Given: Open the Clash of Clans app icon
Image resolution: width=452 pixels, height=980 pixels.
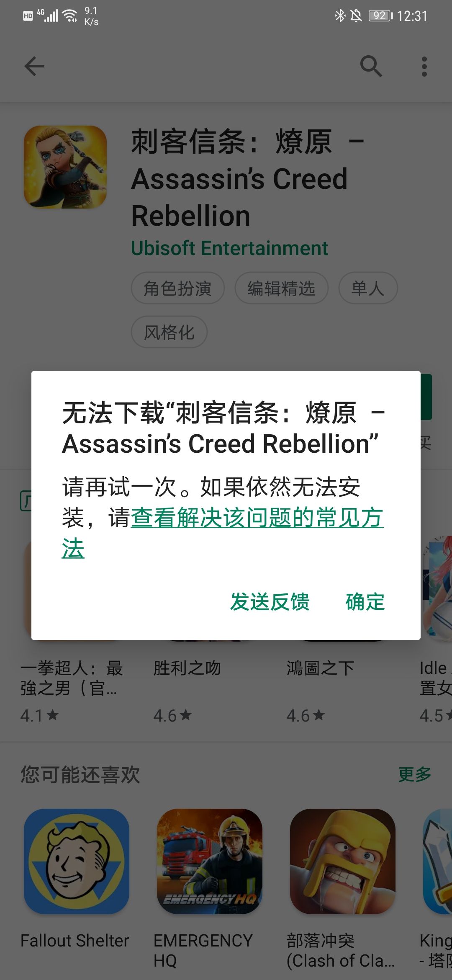Looking at the screenshot, I should click(343, 861).
